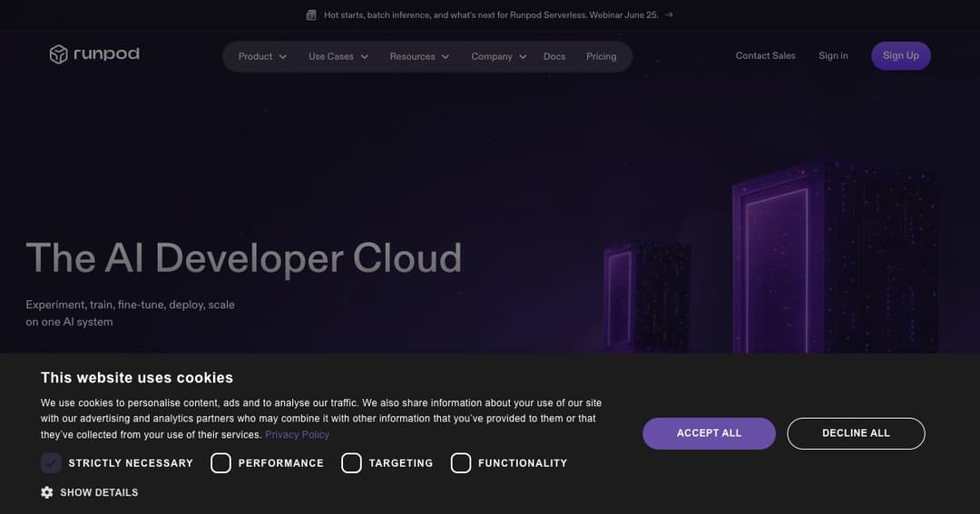Open the Use Cases nav item
The height and width of the screenshot is (514, 980).
pyautogui.click(x=338, y=56)
